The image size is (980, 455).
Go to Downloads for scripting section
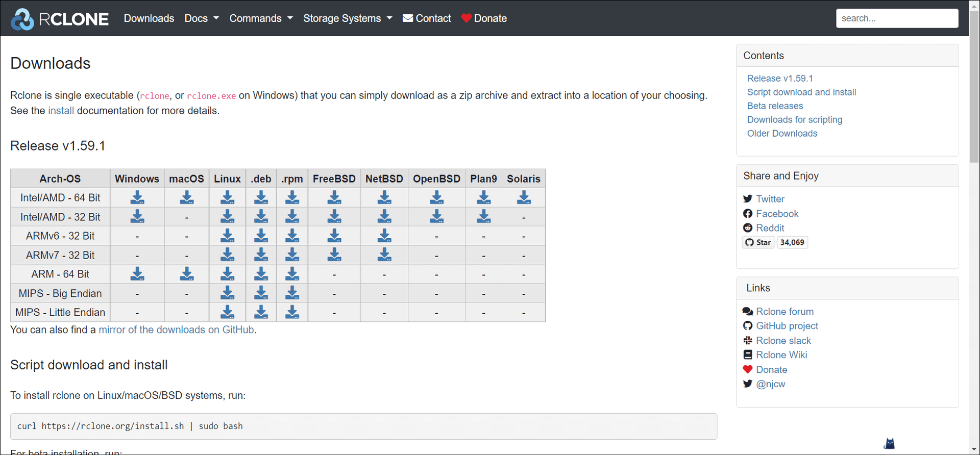pyautogui.click(x=795, y=120)
